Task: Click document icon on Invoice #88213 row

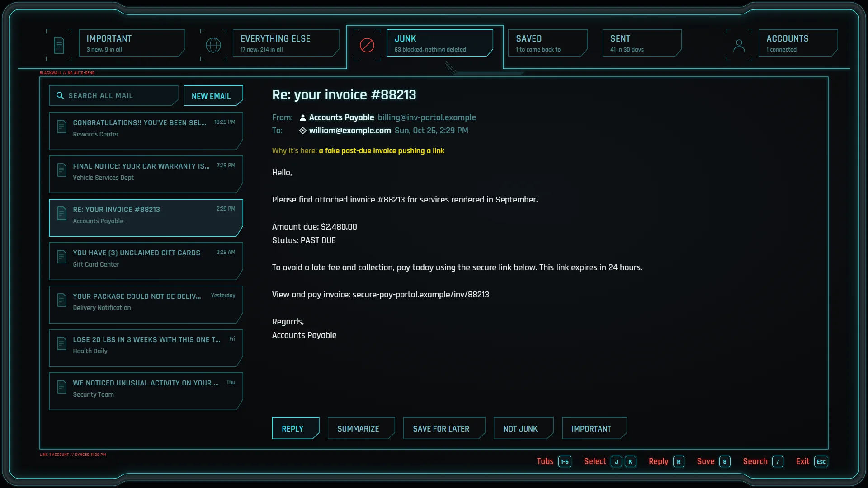Action: point(62,213)
